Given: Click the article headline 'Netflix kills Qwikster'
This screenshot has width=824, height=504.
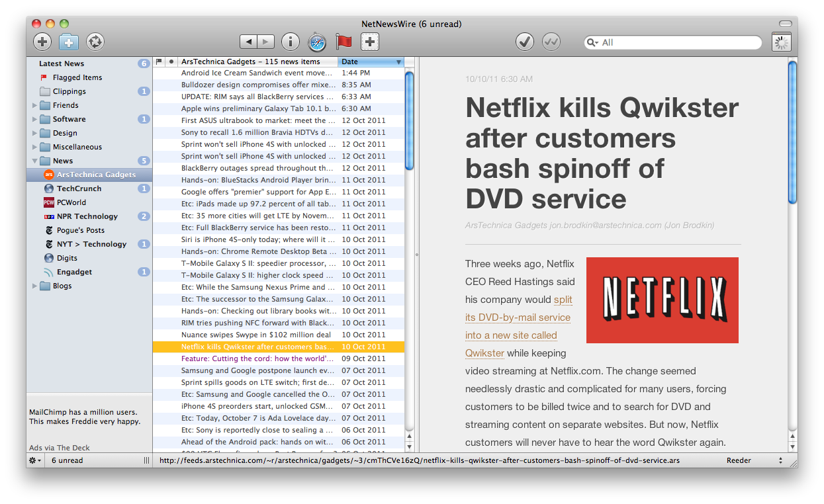Looking at the screenshot, I should click(602, 153).
